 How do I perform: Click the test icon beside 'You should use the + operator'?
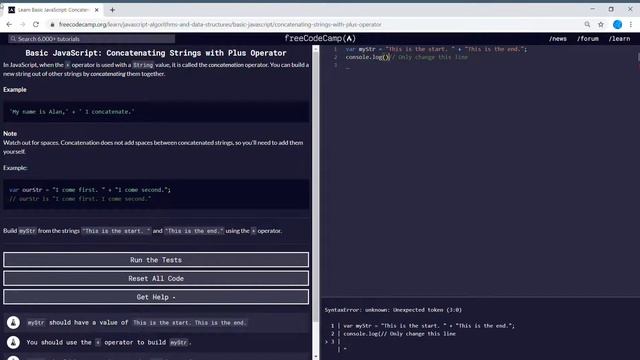tap(13, 342)
